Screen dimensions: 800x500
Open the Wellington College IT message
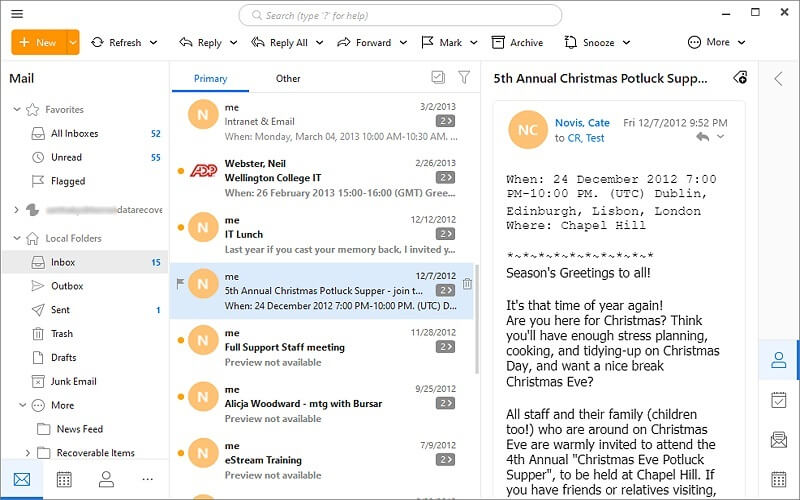[323, 178]
